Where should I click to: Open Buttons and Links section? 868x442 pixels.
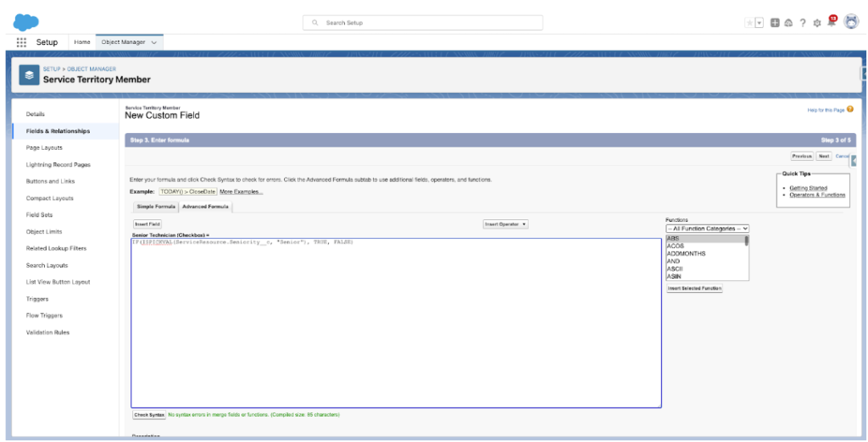50,181
